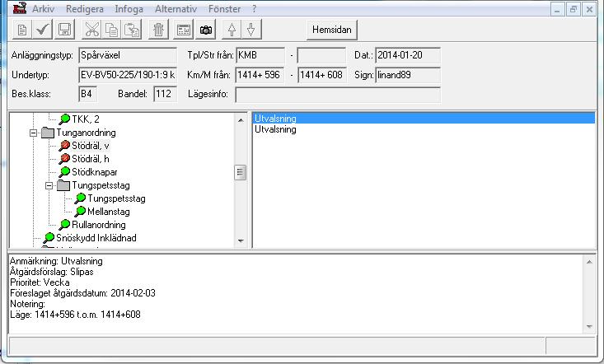Click the tree scrollbar down arrow

pyautogui.click(x=241, y=240)
